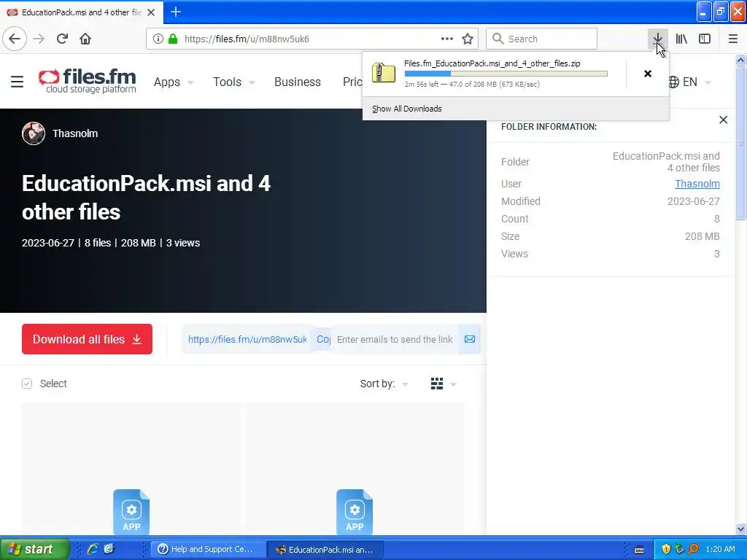Viewport: 747px width, 560px height.
Task: Show site information icon in address bar
Action: (x=158, y=39)
